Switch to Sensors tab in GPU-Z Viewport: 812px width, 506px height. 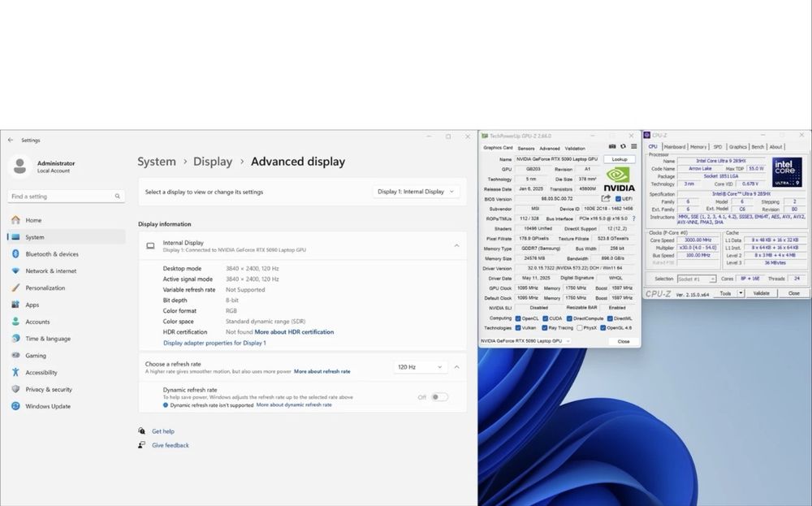tap(526, 148)
